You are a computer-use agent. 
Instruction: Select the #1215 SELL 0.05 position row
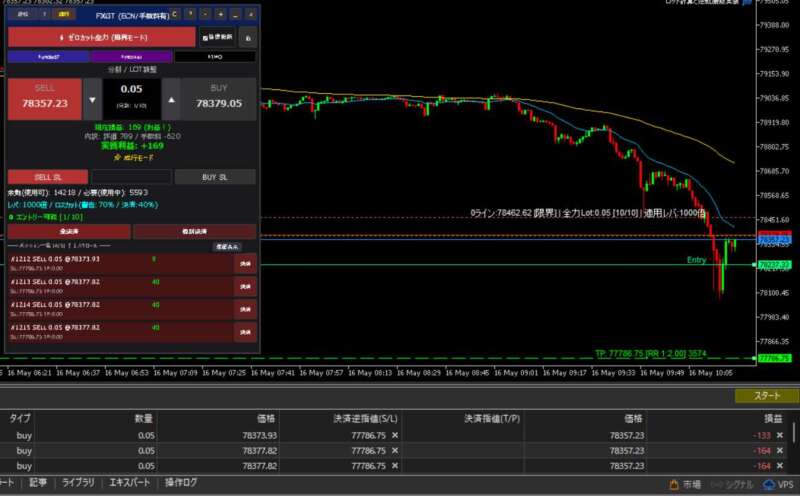click(120, 332)
